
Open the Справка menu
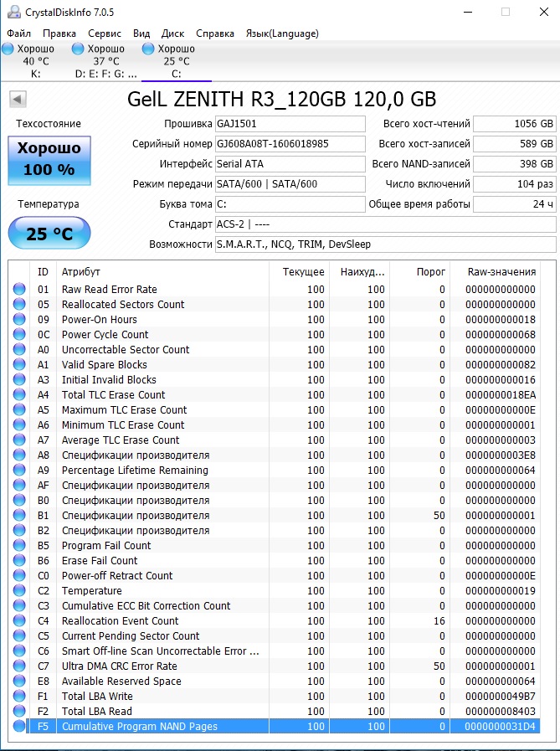(215, 33)
